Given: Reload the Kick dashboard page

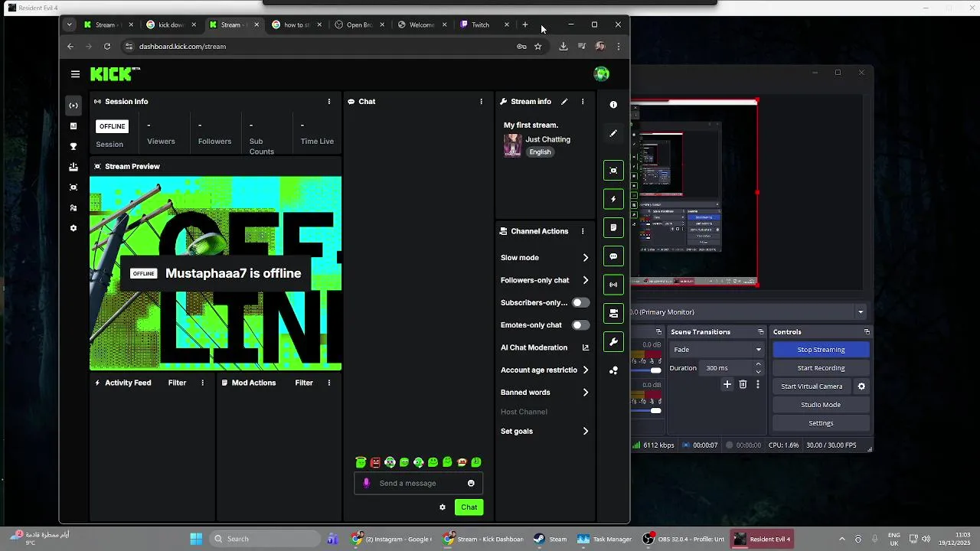Looking at the screenshot, I should pyautogui.click(x=107, y=47).
